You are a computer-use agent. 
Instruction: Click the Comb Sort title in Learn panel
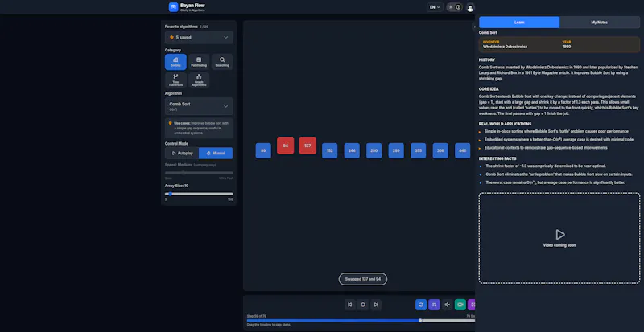487,32
